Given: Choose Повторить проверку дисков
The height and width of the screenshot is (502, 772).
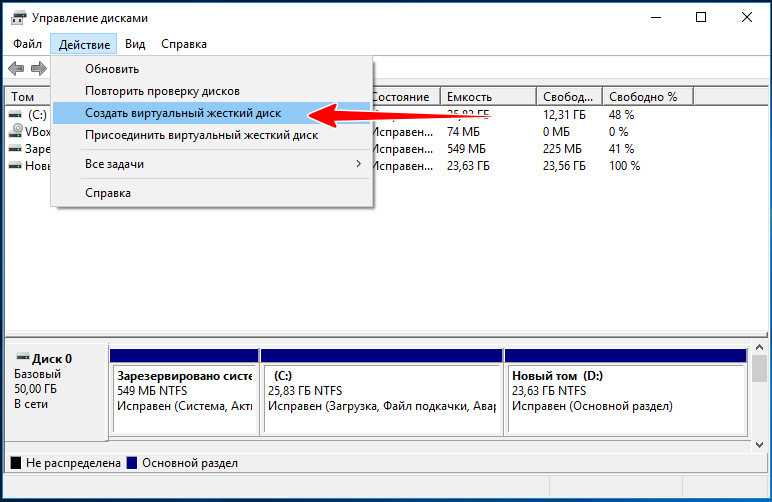Looking at the screenshot, I should point(212,91).
